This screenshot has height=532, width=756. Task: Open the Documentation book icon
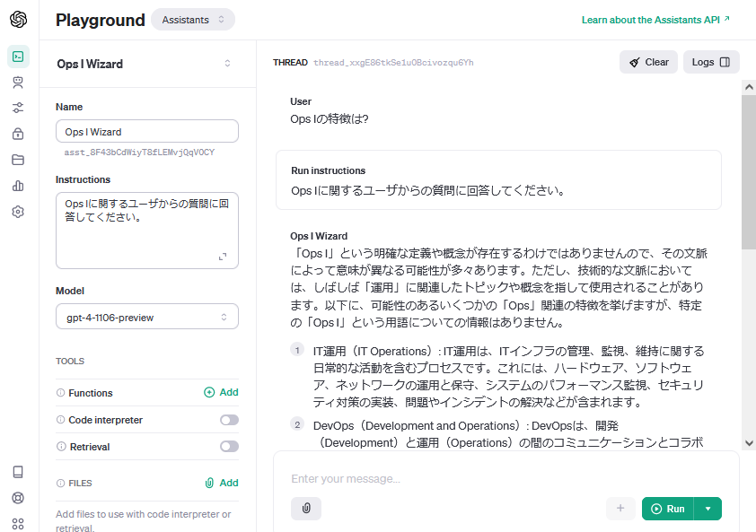18,472
